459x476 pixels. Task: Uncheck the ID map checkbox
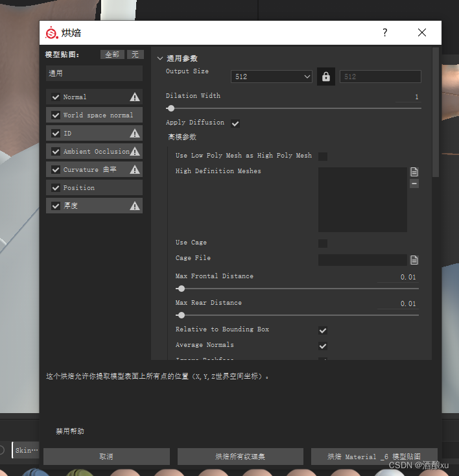point(56,134)
